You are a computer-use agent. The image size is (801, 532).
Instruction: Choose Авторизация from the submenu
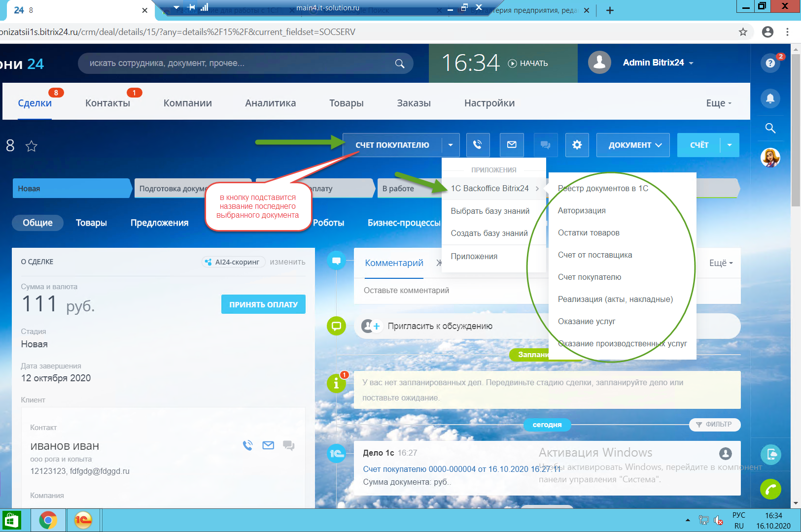(582, 210)
